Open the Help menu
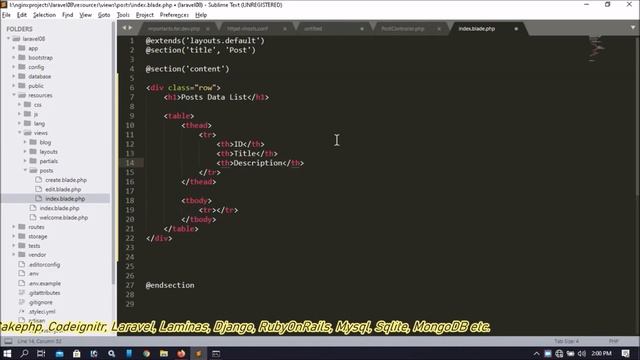The height and width of the screenshot is (360, 640). click(201, 15)
